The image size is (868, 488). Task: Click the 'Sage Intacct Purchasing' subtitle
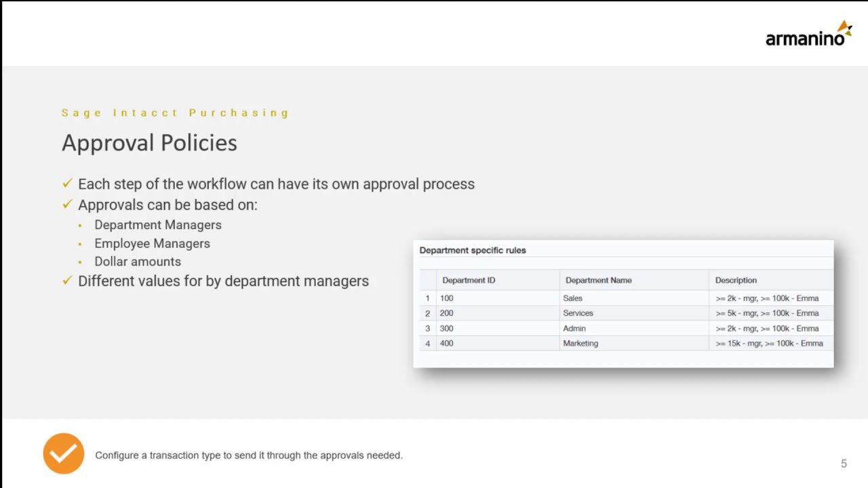click(175, 113)
